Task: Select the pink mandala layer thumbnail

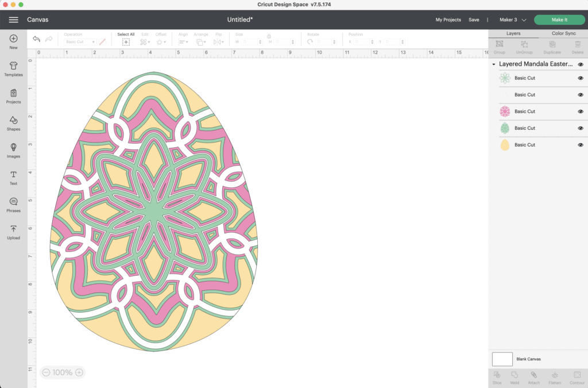Action: tap(505, 112)
